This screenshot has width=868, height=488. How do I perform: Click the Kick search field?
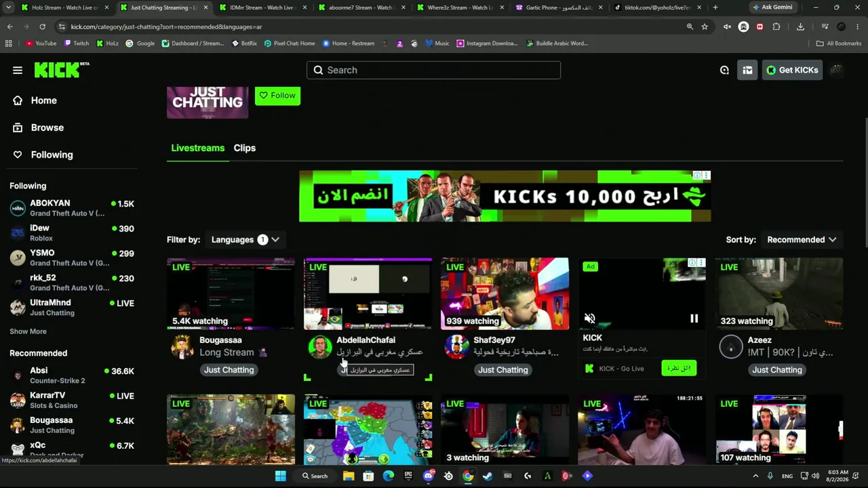[x=433, y=70]
